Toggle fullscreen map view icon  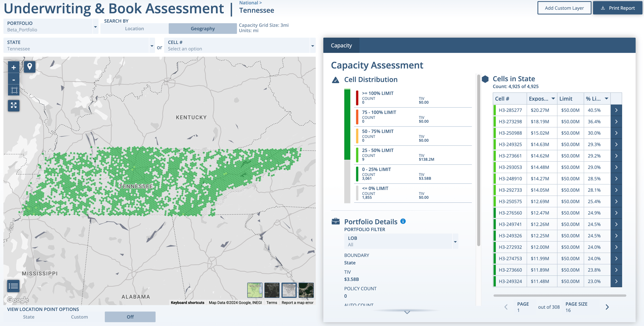click(x=14, y=105)
